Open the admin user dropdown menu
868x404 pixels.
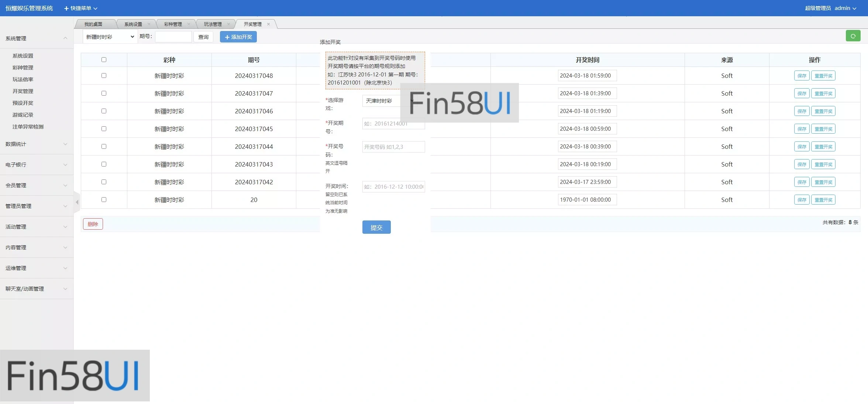tap(845, 8)
